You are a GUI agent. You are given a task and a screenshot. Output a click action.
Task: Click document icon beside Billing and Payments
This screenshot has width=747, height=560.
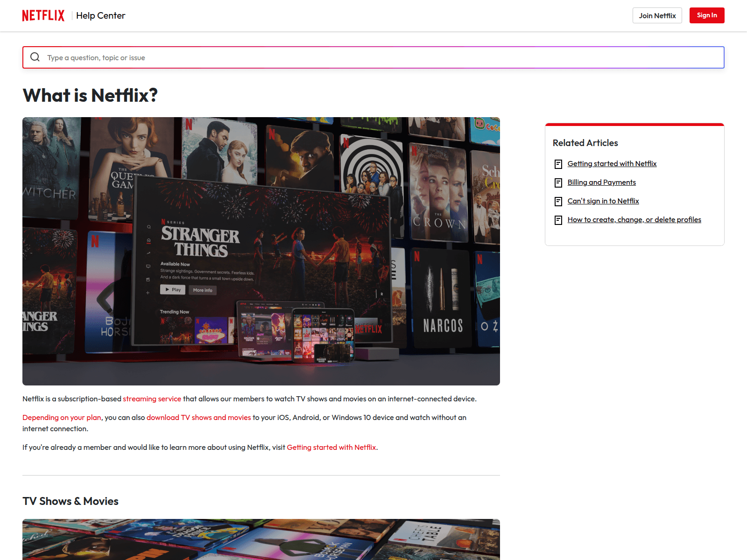click(558, 182)
